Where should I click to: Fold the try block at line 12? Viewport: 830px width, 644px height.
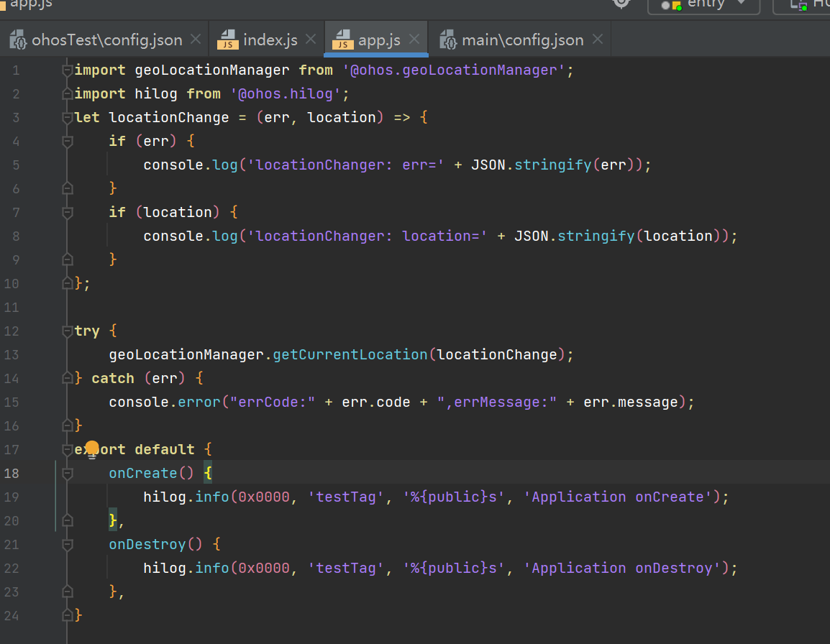[x=67, y=331]
